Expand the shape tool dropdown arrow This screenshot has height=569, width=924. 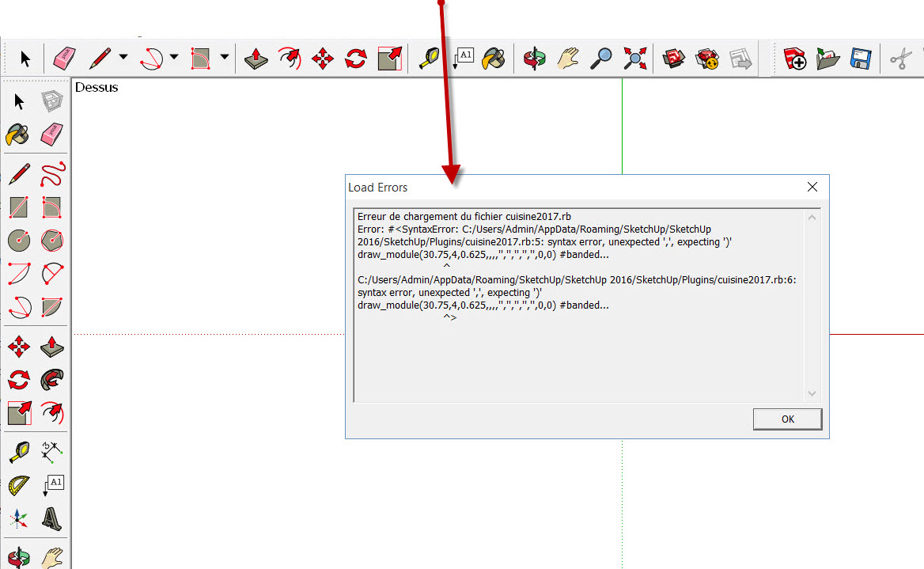[225, 57]
